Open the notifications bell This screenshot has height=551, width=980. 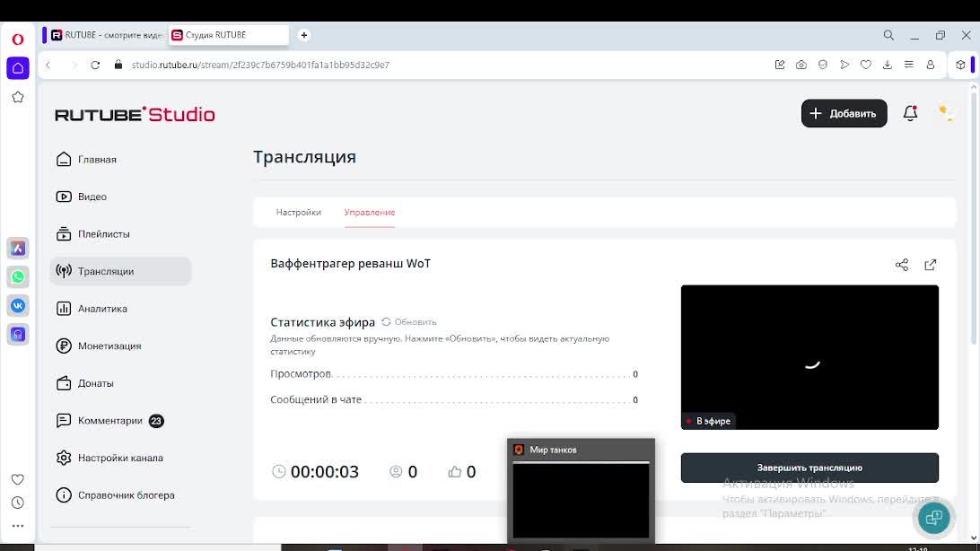coord(910,113)
